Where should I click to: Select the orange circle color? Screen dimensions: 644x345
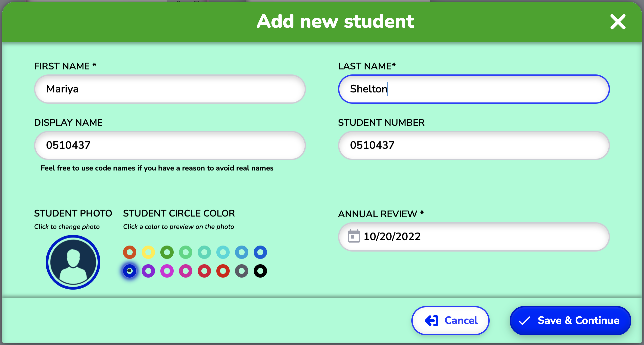coord(130,252)
